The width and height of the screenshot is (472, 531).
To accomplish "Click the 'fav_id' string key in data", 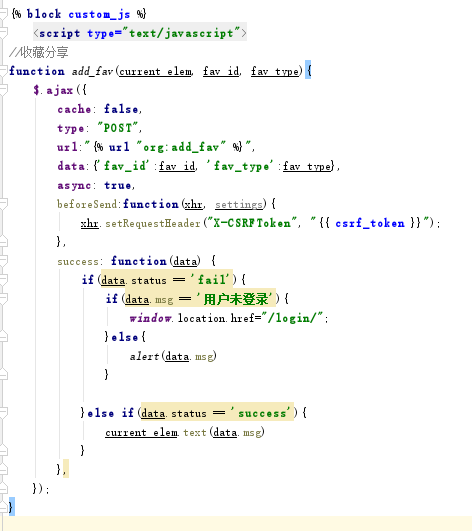I will pos(124,166).
